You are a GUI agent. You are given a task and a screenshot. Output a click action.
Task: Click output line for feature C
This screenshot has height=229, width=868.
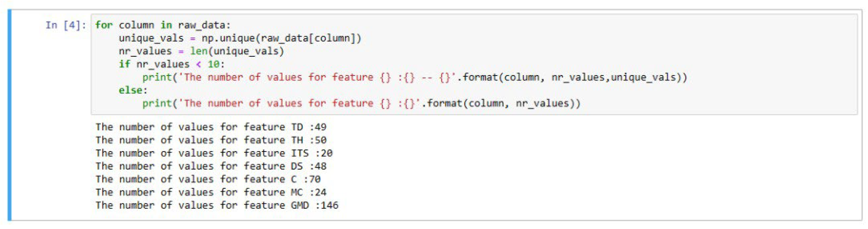tap(208, 179)
